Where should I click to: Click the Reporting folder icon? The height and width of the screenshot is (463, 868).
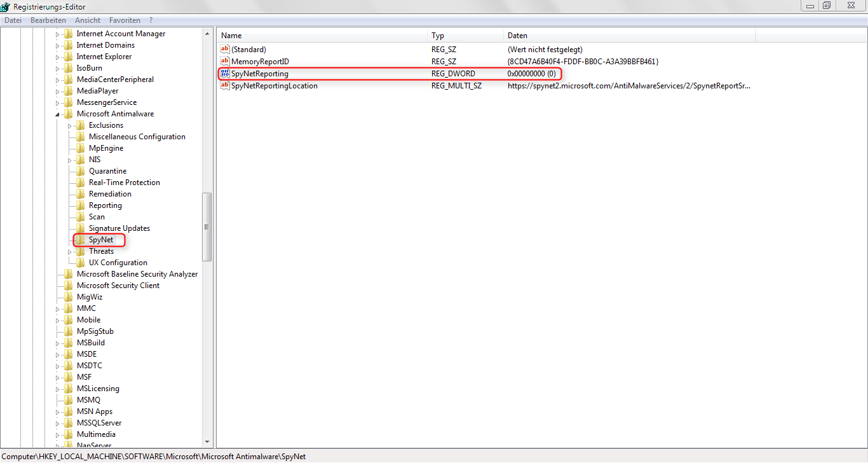coord(81,205)
